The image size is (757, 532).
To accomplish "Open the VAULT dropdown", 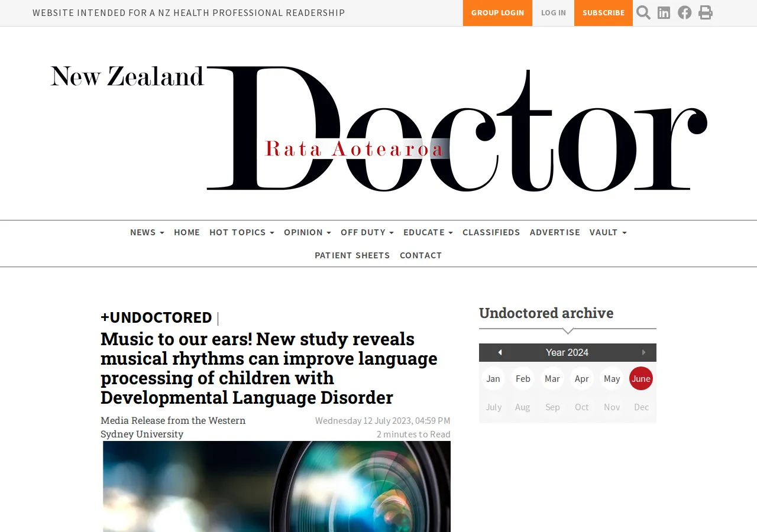I will [607, 232].
